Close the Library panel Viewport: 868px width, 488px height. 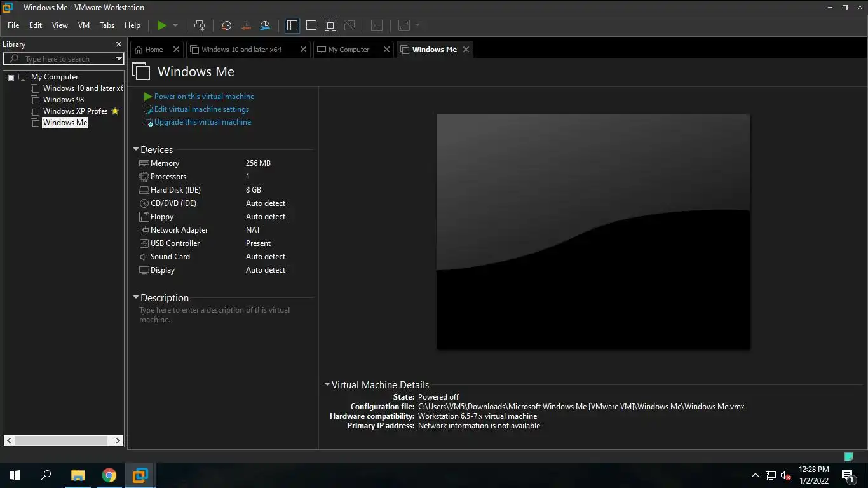click(x=118, y=44)
